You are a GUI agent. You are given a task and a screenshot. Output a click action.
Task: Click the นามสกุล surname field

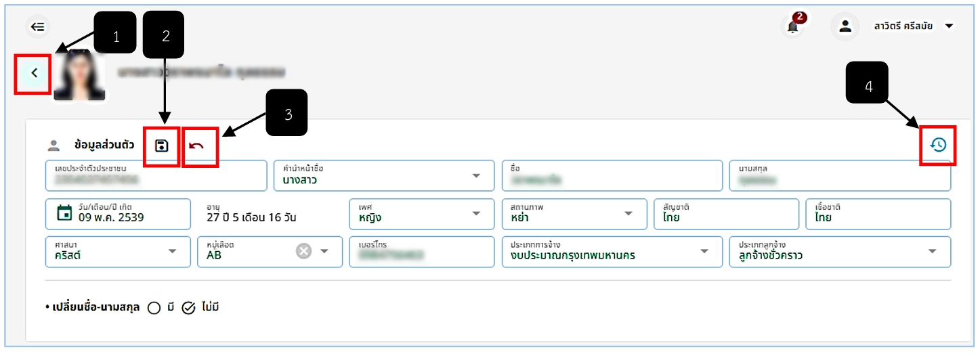click(840, 176)
